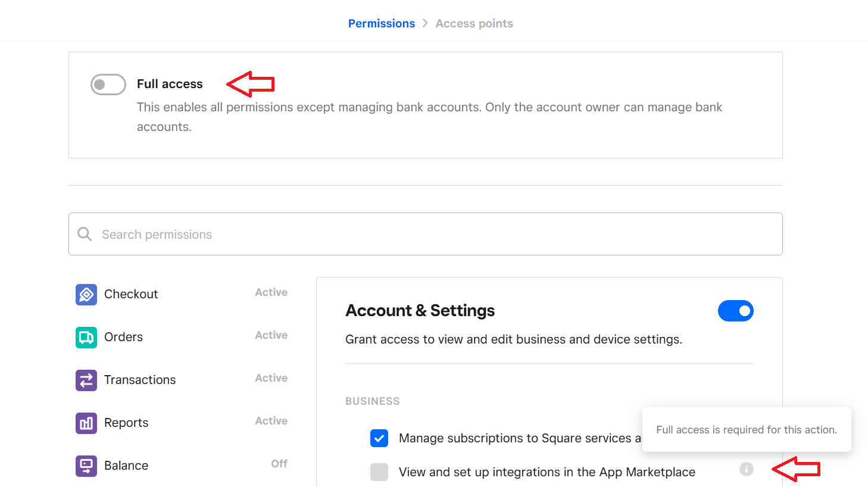Toggle the Full access switch
The height and width of the screenshot is (487, 868).
tap(108, 85)
